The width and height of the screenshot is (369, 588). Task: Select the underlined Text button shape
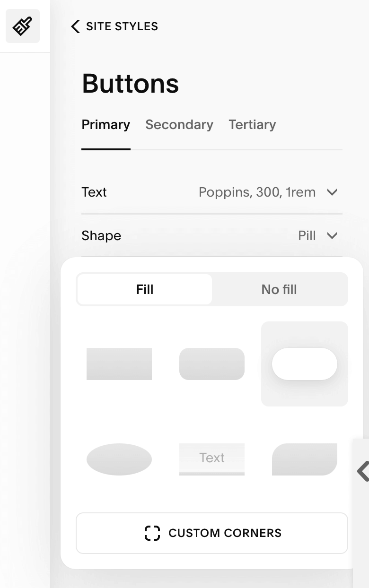click(x=212, y=459)
